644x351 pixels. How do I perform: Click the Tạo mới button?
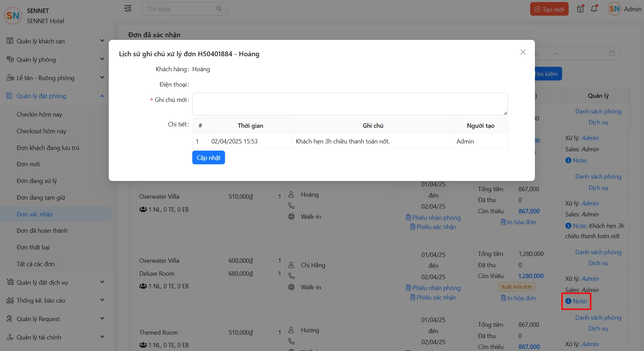549,9
